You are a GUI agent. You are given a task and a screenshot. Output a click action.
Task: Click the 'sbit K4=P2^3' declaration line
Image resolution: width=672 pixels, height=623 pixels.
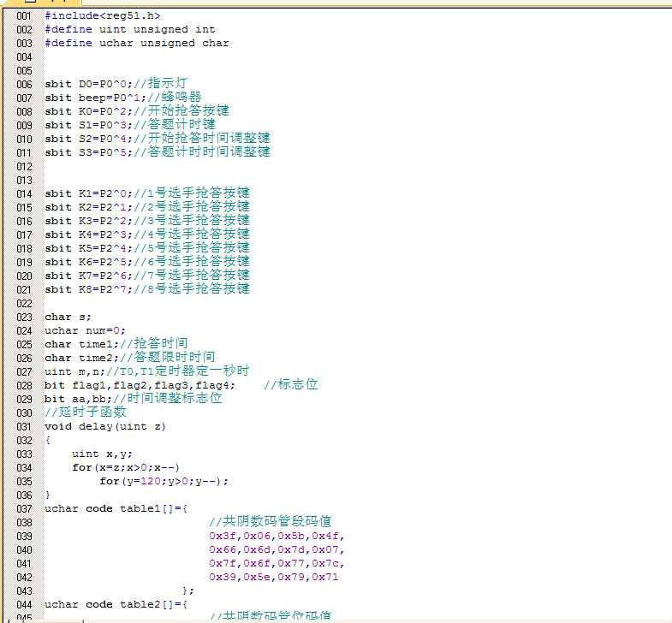[x=146, y=234]
